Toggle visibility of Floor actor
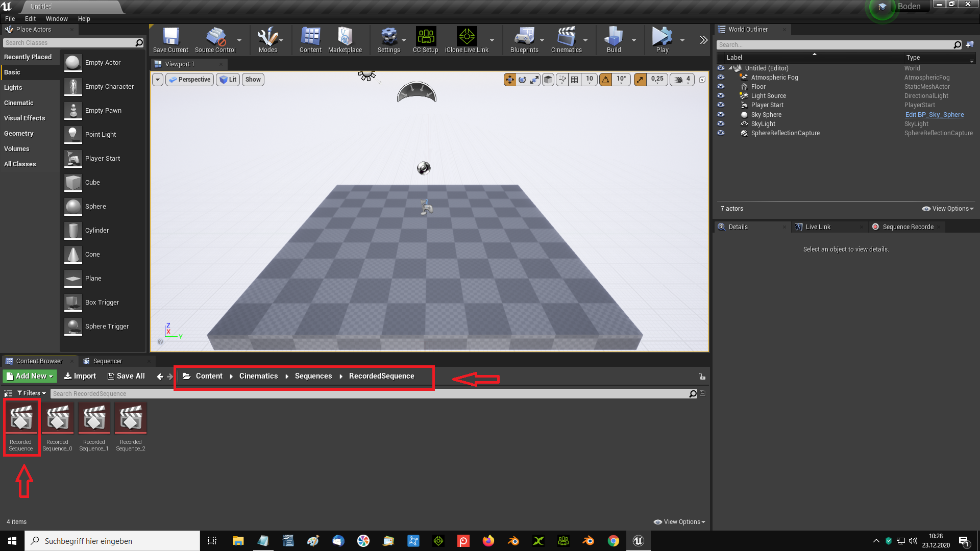 click(x=721, y=87)
